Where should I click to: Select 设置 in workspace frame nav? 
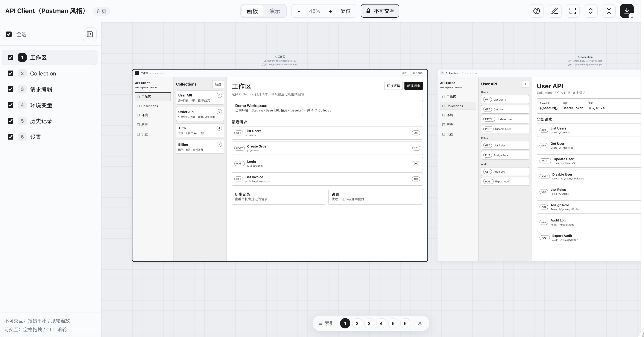tap(153, 134)
